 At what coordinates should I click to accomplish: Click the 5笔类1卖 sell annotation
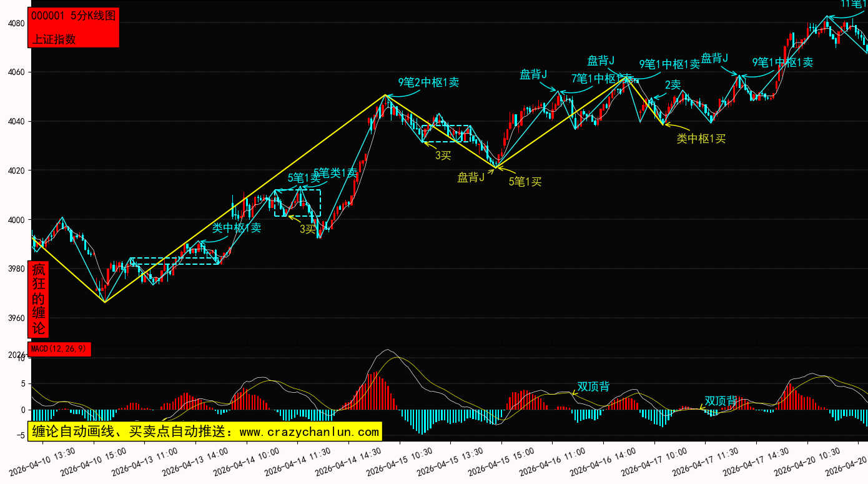[335, 172]
